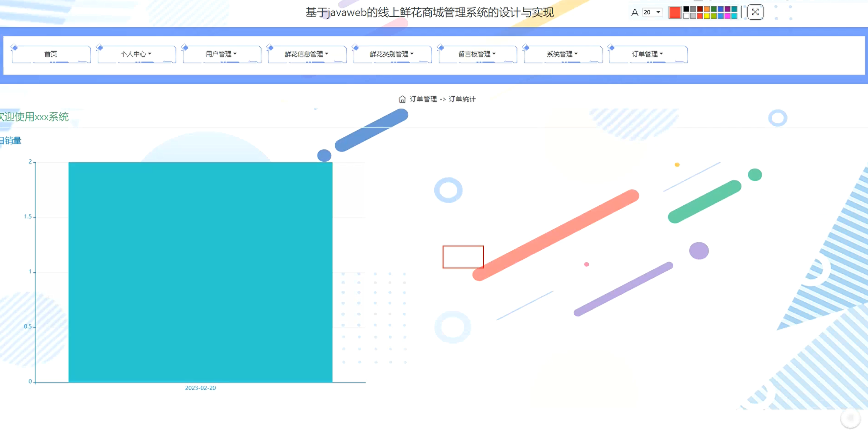Pick the orange color swatch
Screen dimensions: 868x431
click(x=707, y=9)
